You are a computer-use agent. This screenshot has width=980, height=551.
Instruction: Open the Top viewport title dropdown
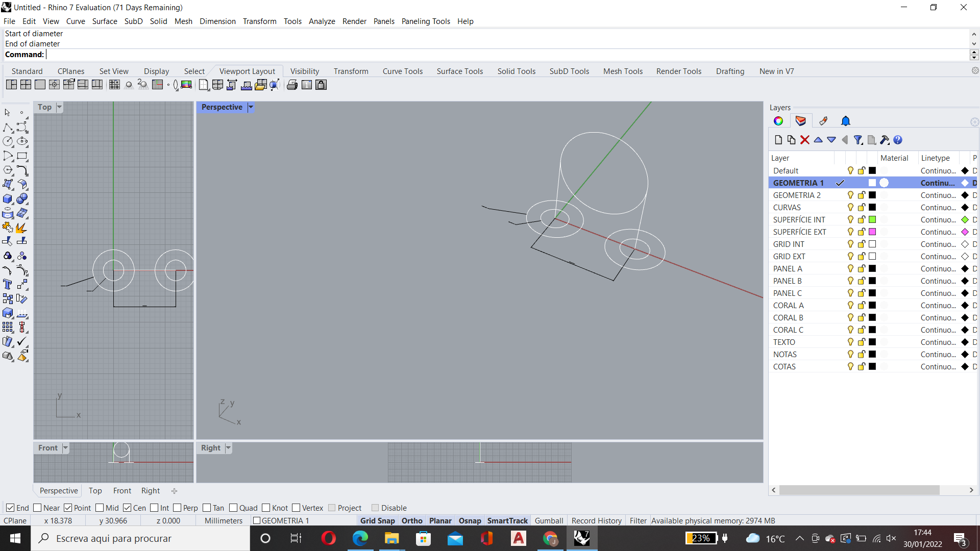click(x=59, y=107)
